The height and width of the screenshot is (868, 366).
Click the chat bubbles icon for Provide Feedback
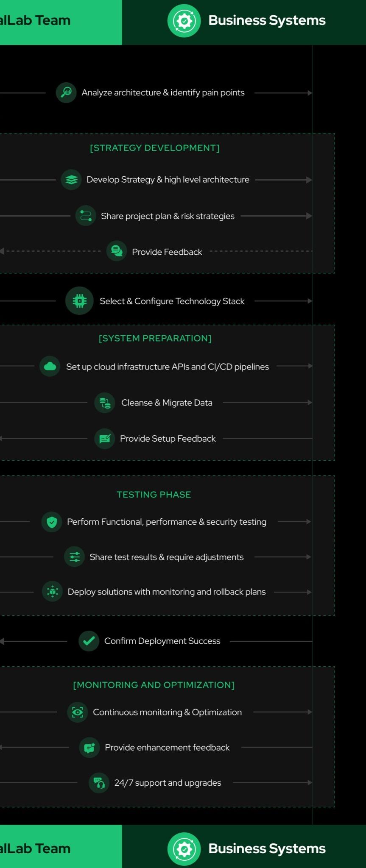pos(117,251)
